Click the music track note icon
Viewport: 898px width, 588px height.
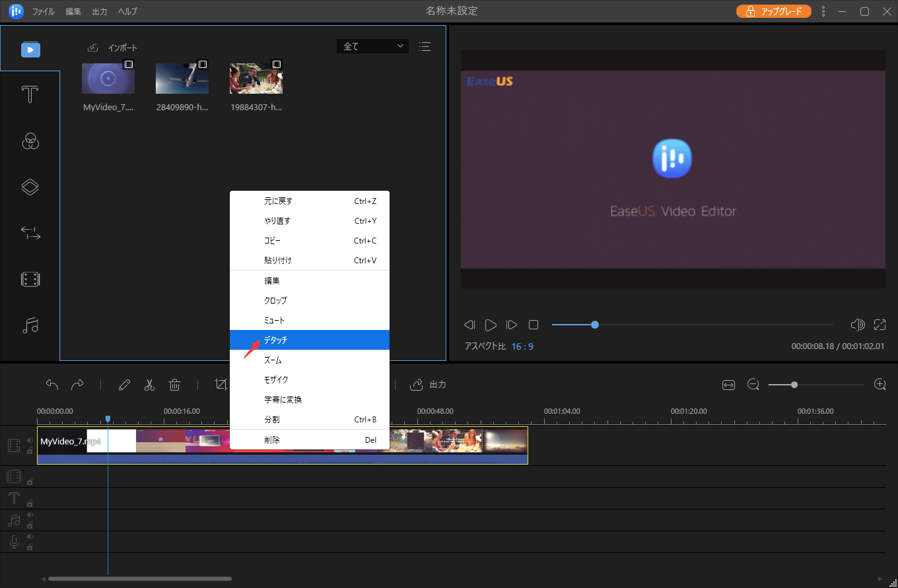[x=14, y=520]
